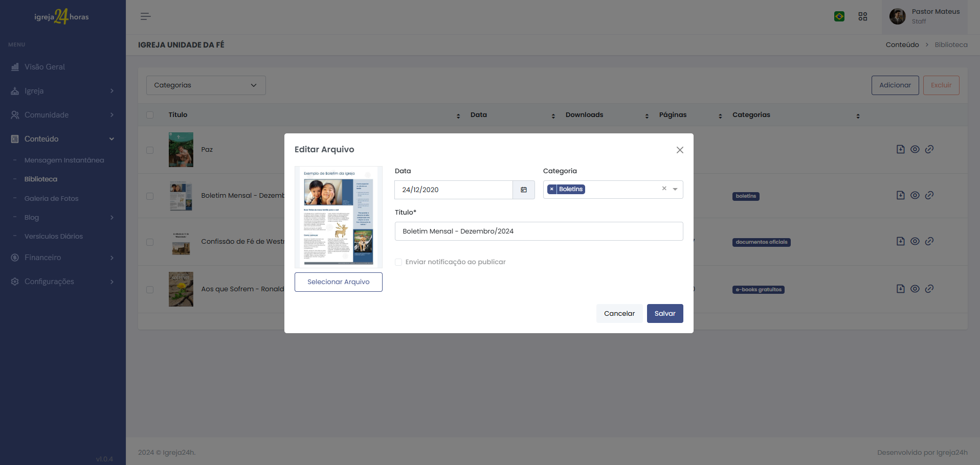980x465 pixels.
Task: Open the calendar date picker icon
Action: click(523, 190)
